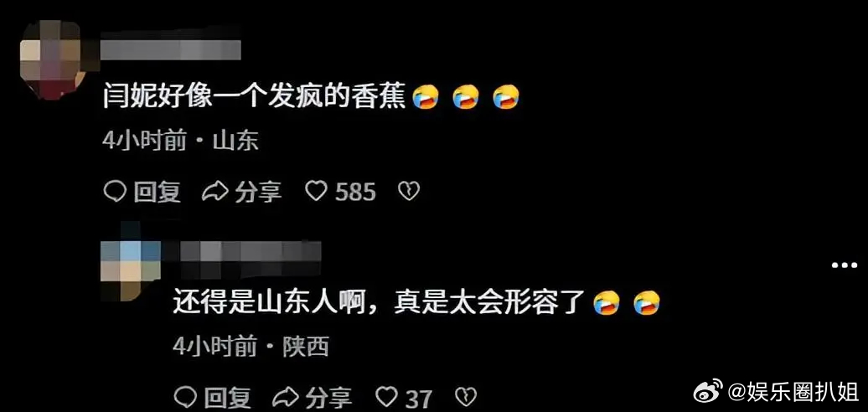Click the Weibo logo in the watermark
Image resolution: width=868 pixels, height=412 pixels.
point(708,390)
